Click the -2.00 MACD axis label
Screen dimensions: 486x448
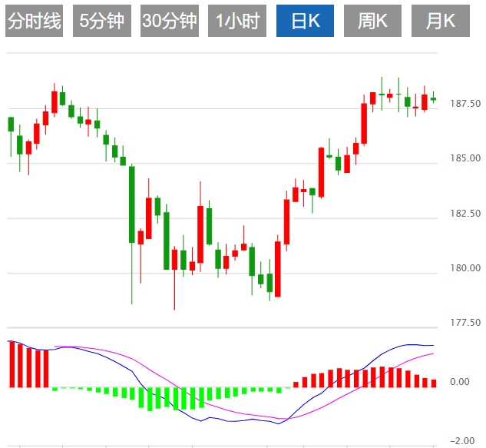(461, 441)
